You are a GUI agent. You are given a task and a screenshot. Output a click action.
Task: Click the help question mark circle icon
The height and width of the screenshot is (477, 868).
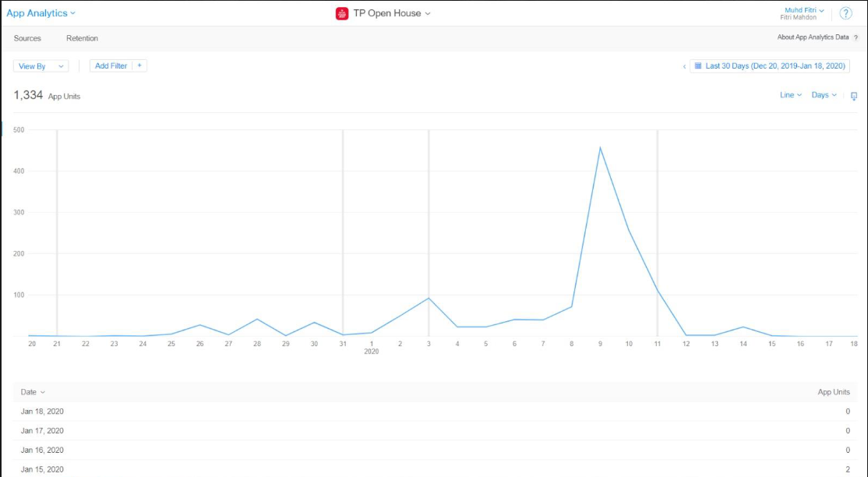pyautogui.click(x=845, y=13)
